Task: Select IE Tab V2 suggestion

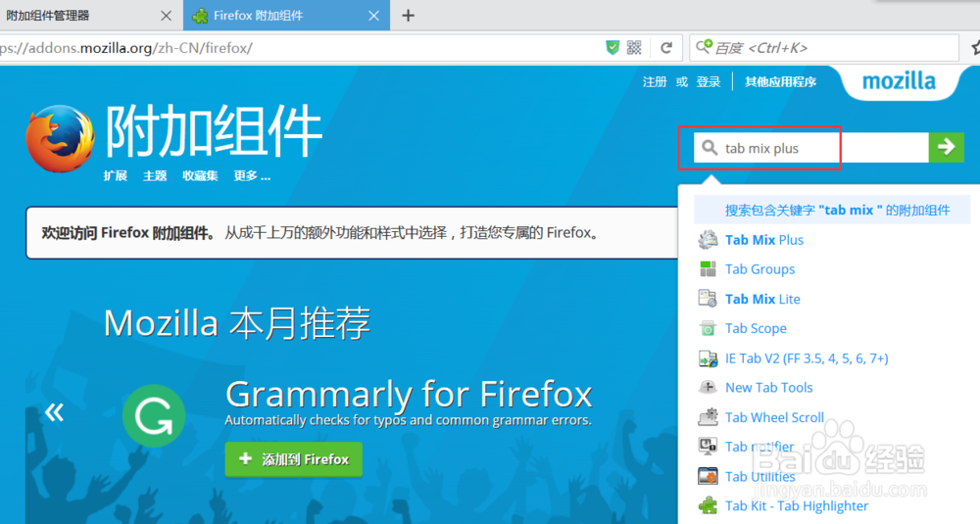Action: pyautogui.click(x=807, y=358)
